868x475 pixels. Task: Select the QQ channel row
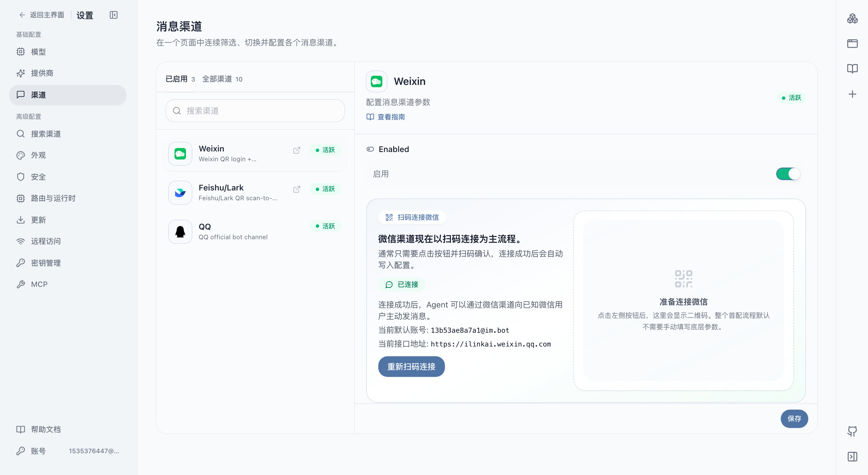point(255,231)
